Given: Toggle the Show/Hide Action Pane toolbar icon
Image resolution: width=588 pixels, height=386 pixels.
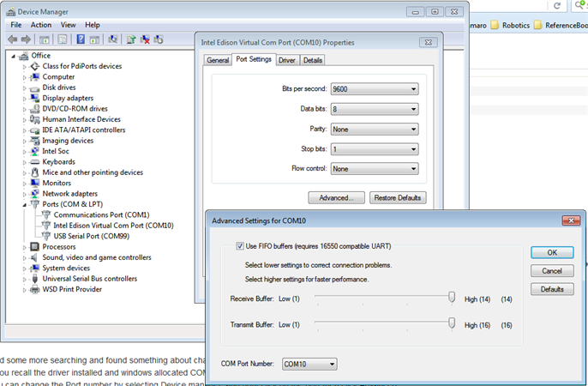Looking at the screenshot, I should click(x=94, y=39).
